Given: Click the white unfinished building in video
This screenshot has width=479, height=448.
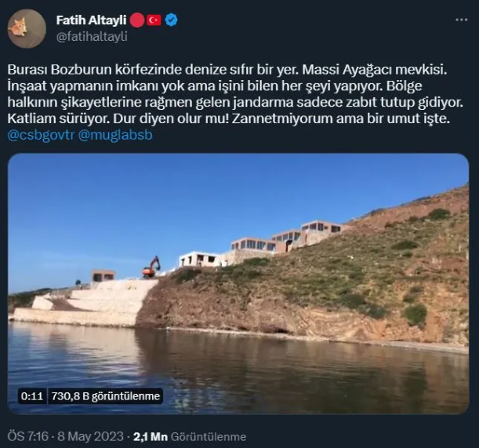Looking at the screenshot, I should pos(200,260).
